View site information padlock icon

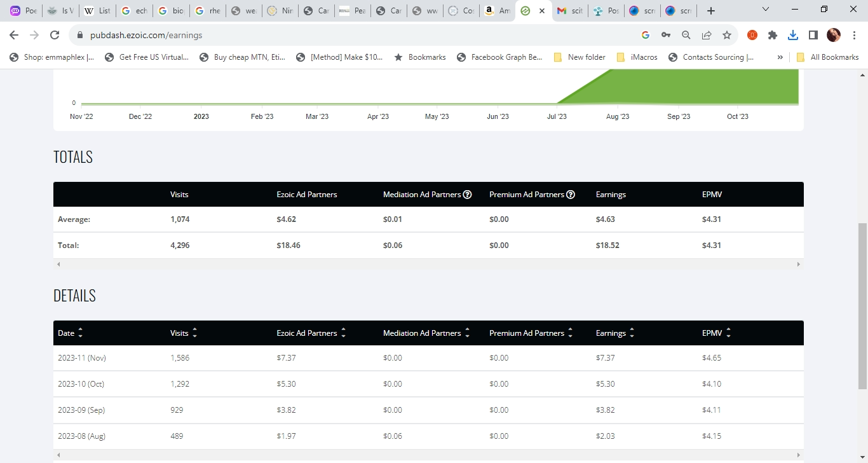click(x=80, y=35)
